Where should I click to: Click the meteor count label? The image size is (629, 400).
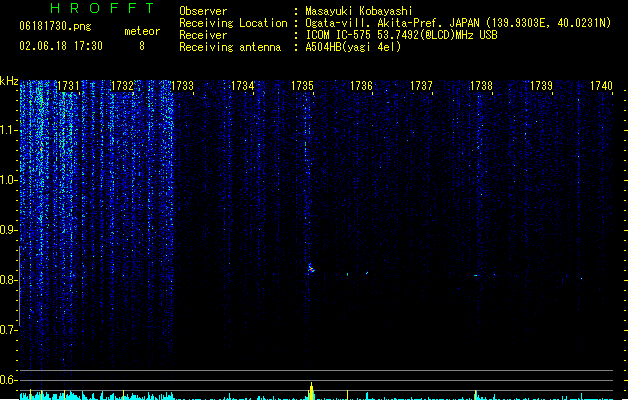pos(142,31)
